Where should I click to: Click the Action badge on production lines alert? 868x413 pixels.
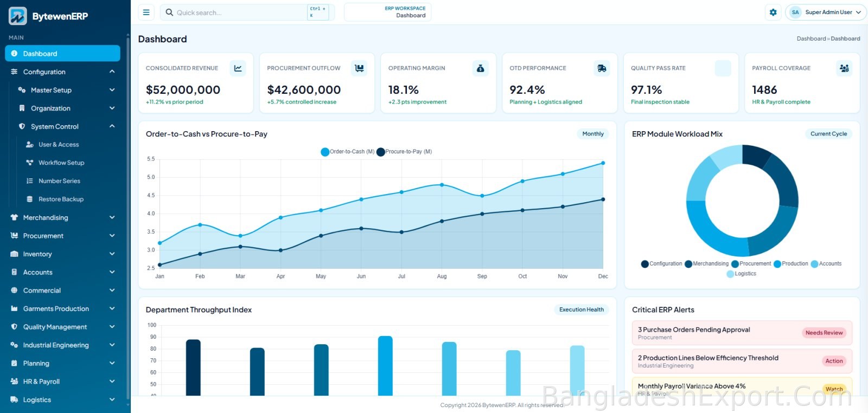pos(834,361)
